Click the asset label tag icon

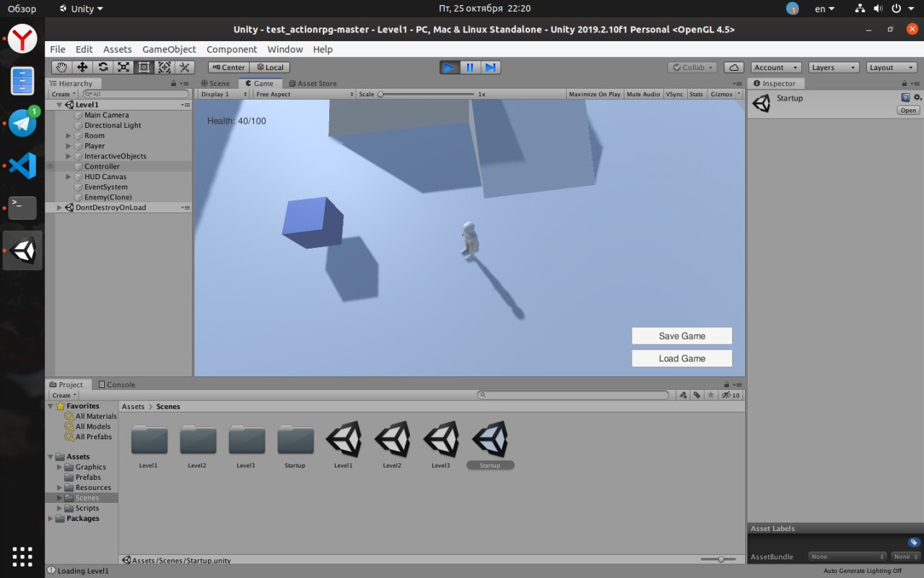914,543
